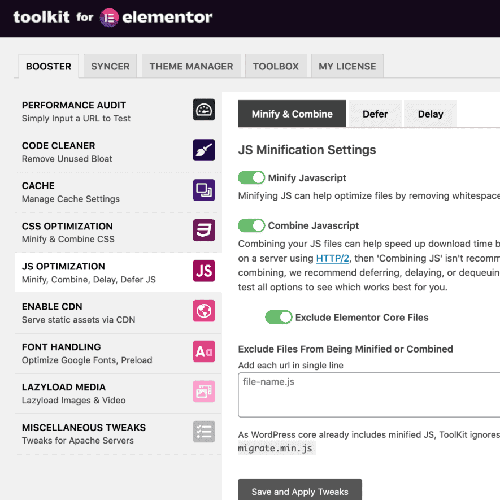This screenshot has height=500, width=500.
Task: Select the Code Cleaner broom icon
Action: [x=204, y=150]
